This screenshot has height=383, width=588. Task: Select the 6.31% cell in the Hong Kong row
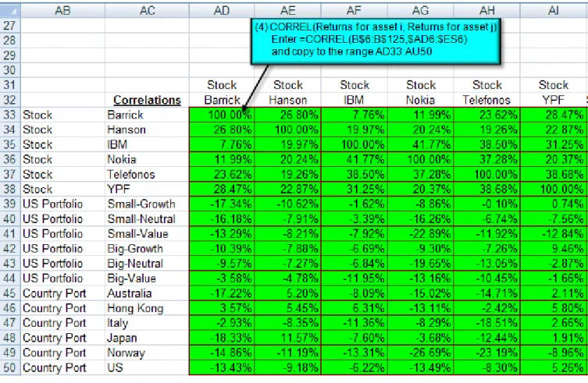pyautogui.click(x=354, y=308)
